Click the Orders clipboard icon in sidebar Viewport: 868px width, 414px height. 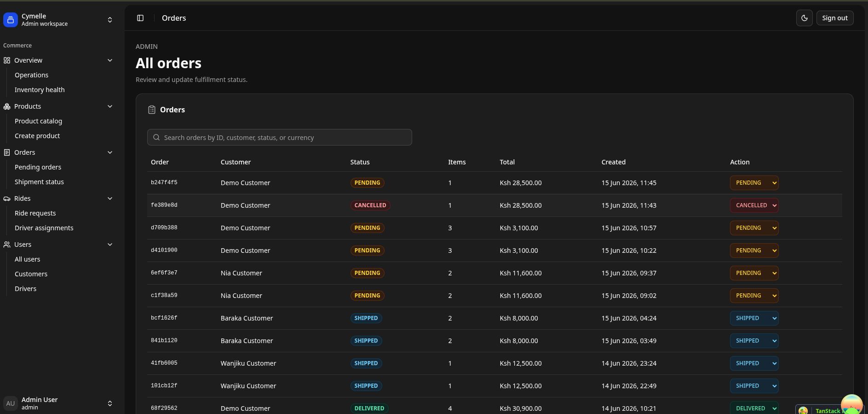coord(7,152)
